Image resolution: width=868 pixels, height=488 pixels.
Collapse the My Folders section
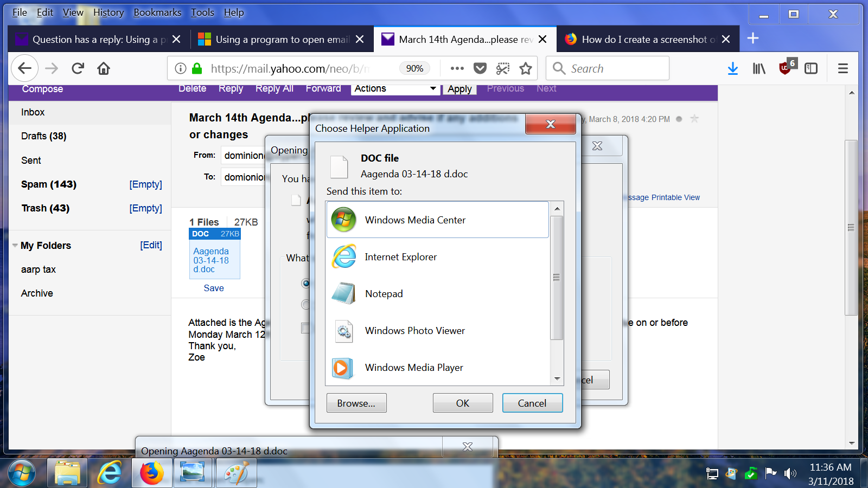point(15,246)
